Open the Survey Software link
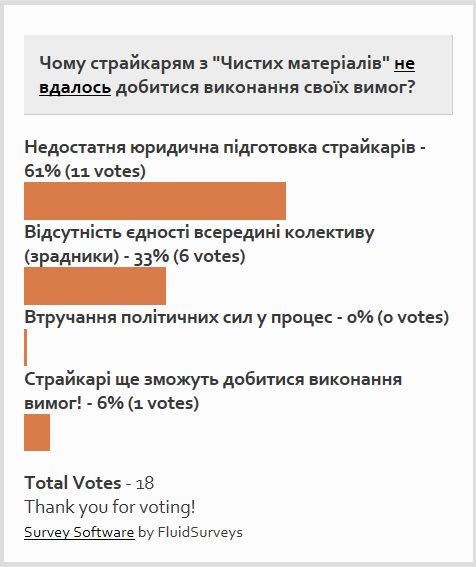The height and width of the screenshot is (567, 476). [79, 532]
